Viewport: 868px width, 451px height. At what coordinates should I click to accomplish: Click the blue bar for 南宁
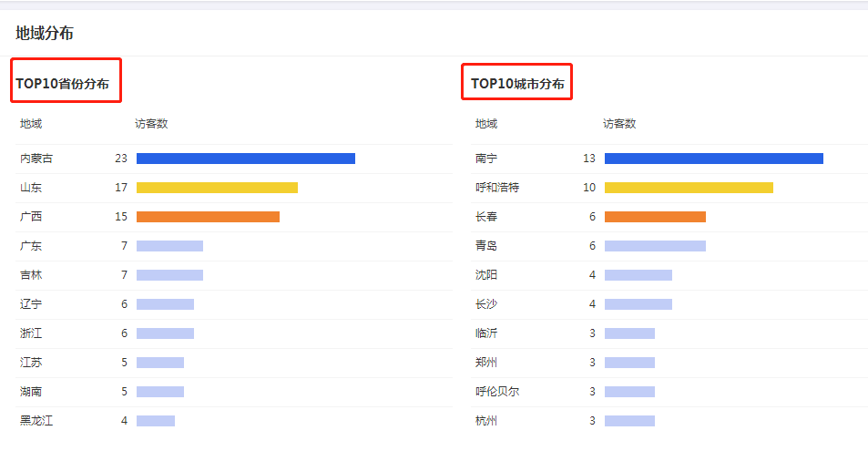pyautogui.click(x=713, y=159)
